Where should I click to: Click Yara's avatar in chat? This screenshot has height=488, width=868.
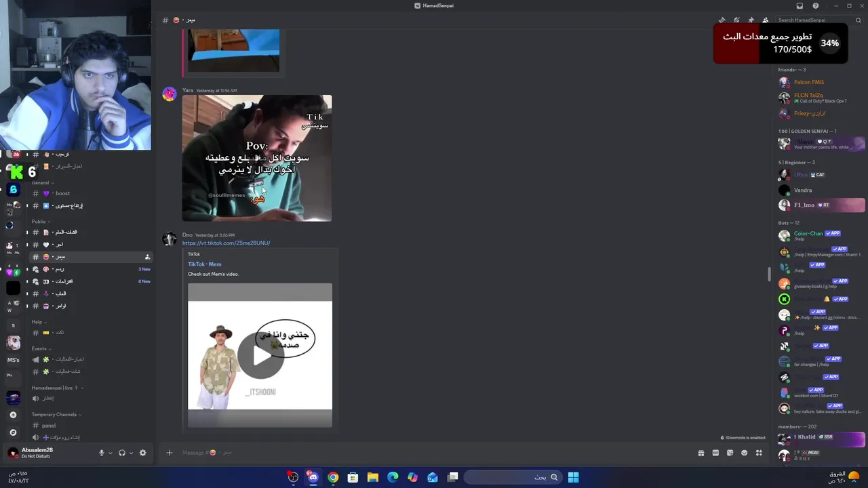(170, 95)
